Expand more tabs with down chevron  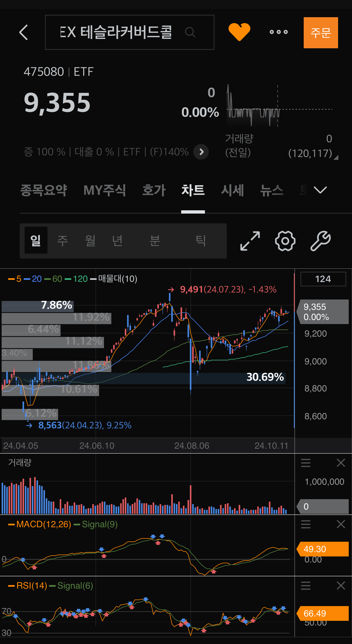click(x=320, y=190)
